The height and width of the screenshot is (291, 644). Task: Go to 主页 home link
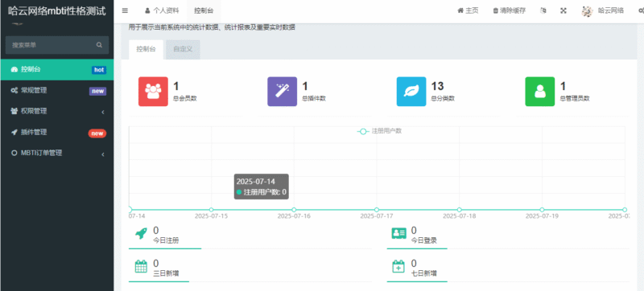468,10
